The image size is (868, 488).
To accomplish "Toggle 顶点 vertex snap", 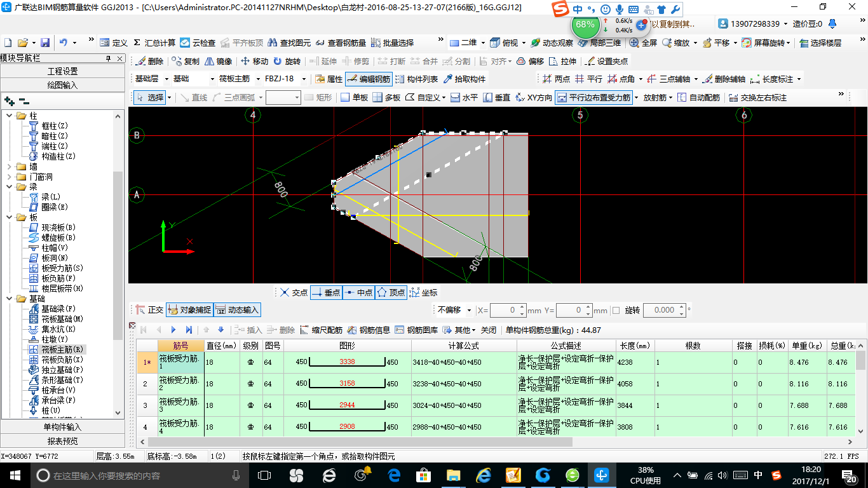I will (x=391, y=292).
